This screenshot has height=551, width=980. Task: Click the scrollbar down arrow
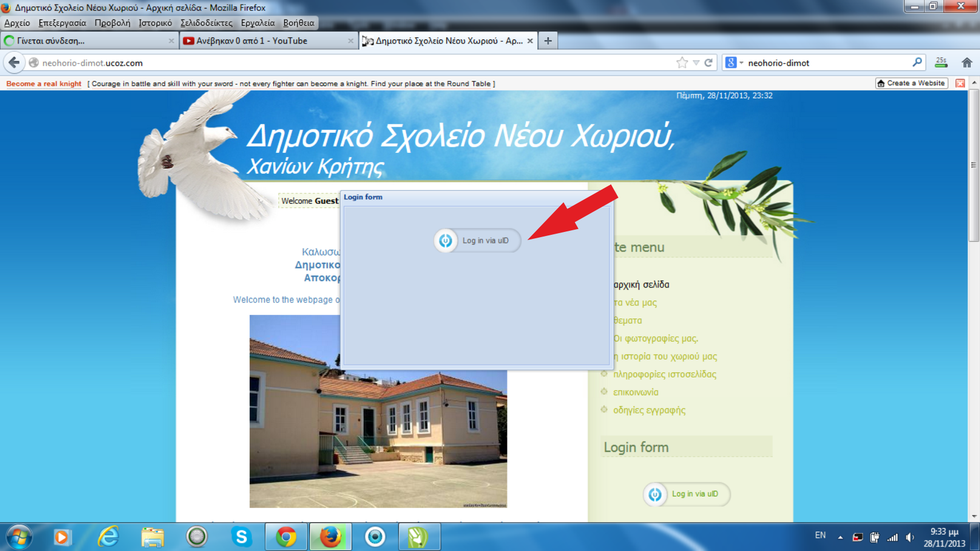tap(974, 516)
